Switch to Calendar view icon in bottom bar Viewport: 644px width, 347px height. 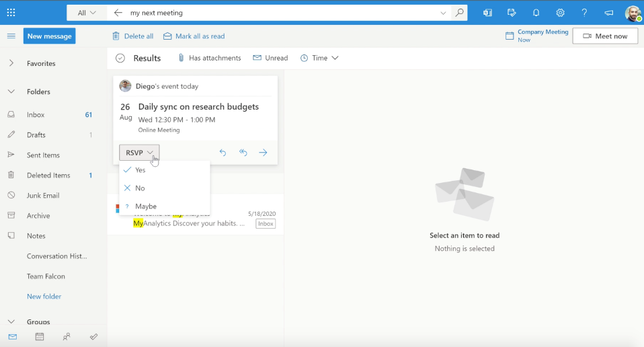40,337
